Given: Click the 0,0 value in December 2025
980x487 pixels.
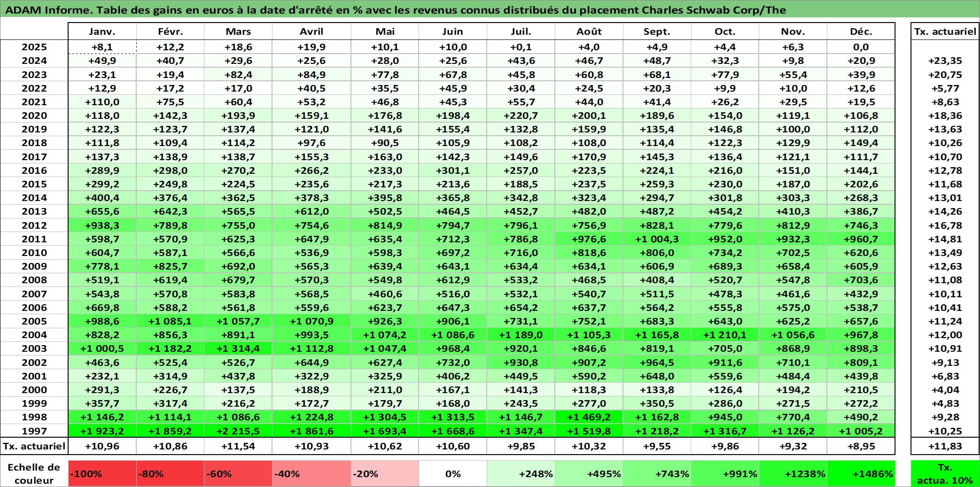Looking at the screenshot, I should tap(861, 47).
